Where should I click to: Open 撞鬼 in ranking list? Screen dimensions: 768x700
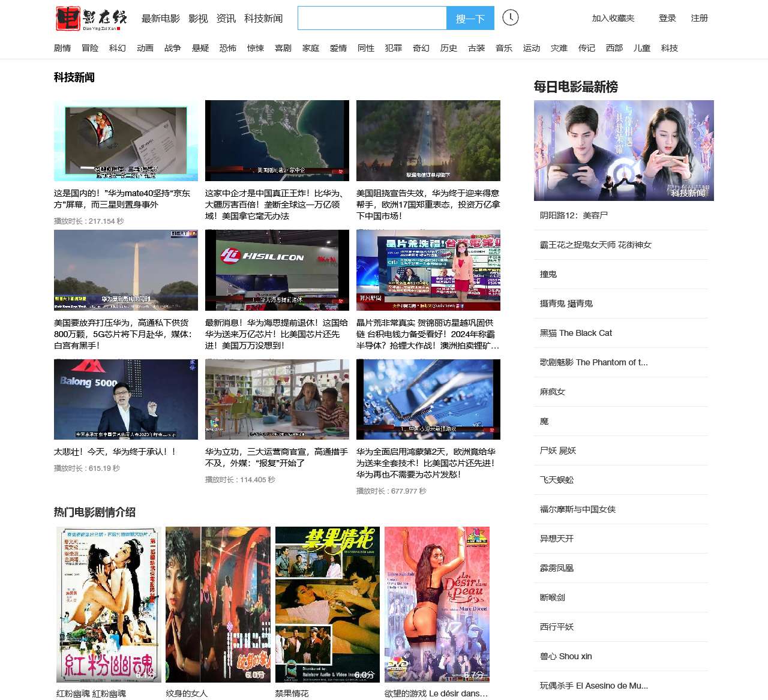548,274
